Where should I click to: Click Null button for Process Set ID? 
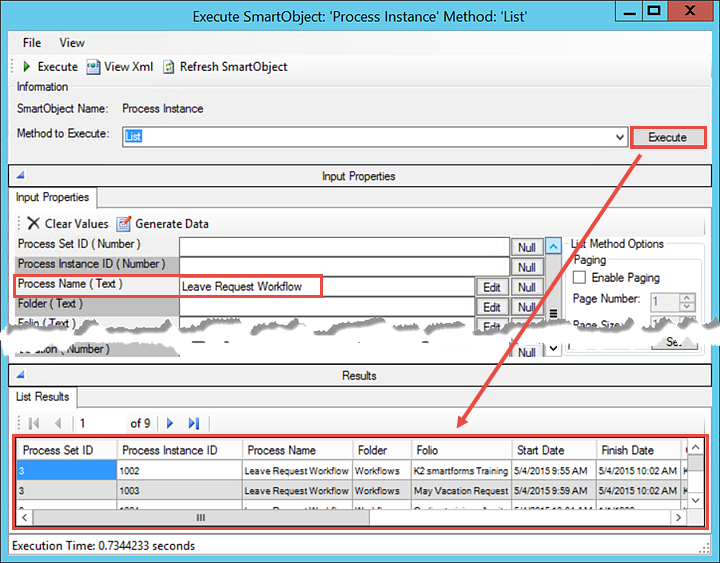tap(527, 247)
